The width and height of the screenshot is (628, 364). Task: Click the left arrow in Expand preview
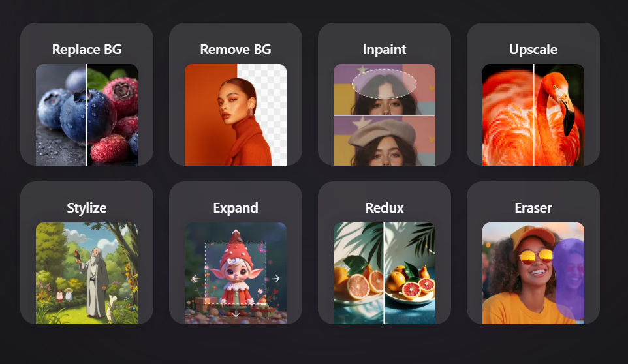(195, 279)
